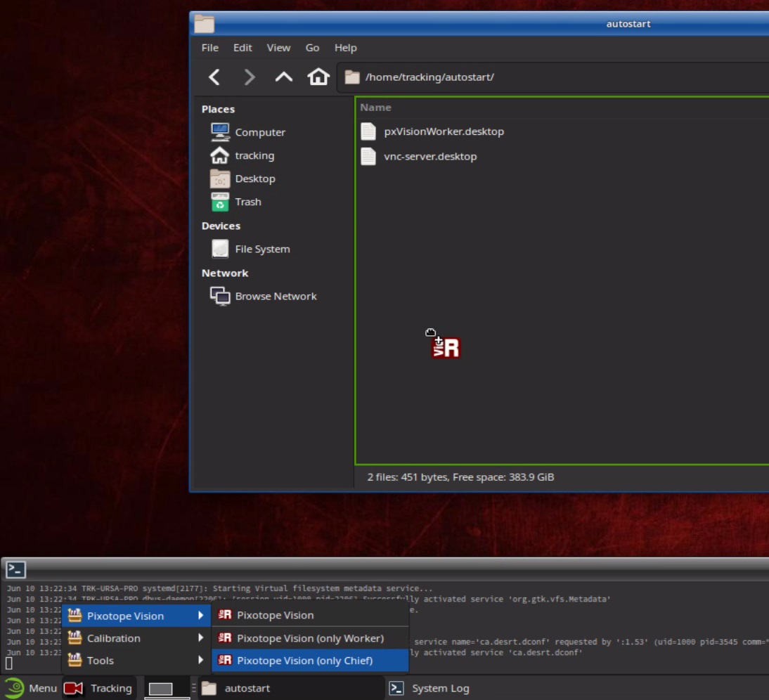Select pxVisionWorker.desktop file
This screenshot has width=769, height=700.
tap(443, 131)
